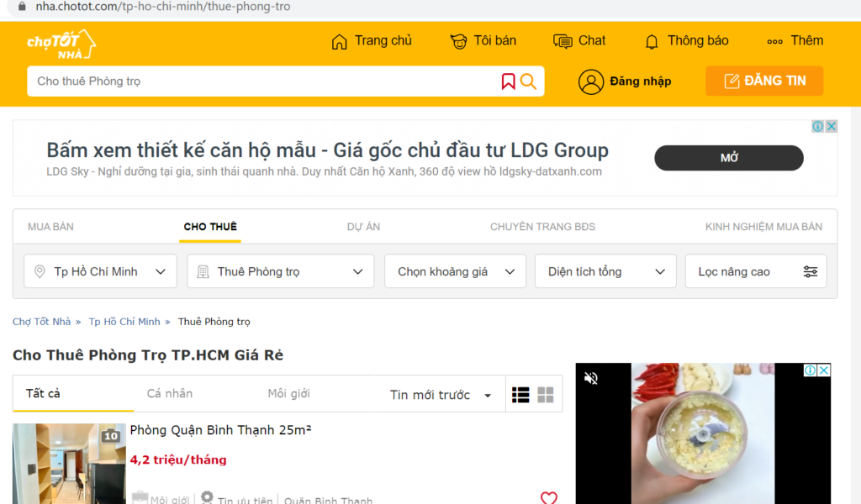Click the Chợ Tốt Nhà logo
Image resolution: width=861 pixels, height=504 pixels.
61,44
